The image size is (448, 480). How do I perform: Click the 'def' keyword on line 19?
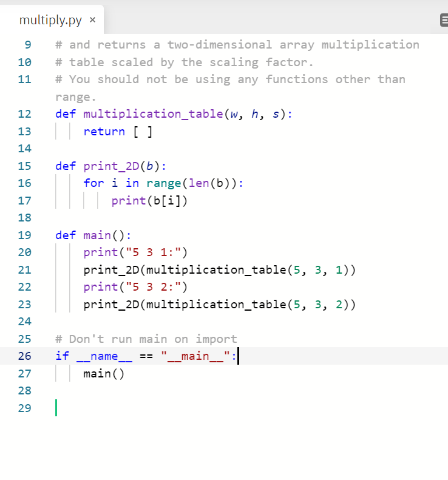click(x=66, y=235)
